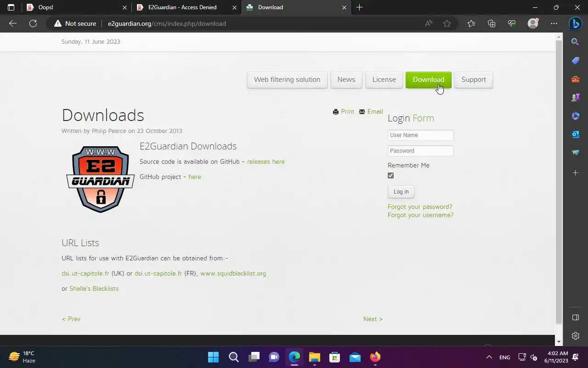
Task: Open sidebar Shopping tag icon
Action: (x=575, y=61)
